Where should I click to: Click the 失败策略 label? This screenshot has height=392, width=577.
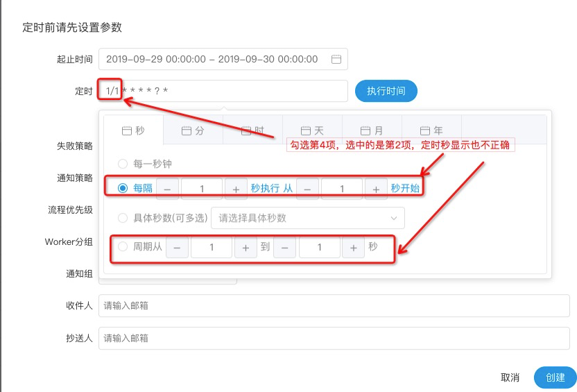75,146
